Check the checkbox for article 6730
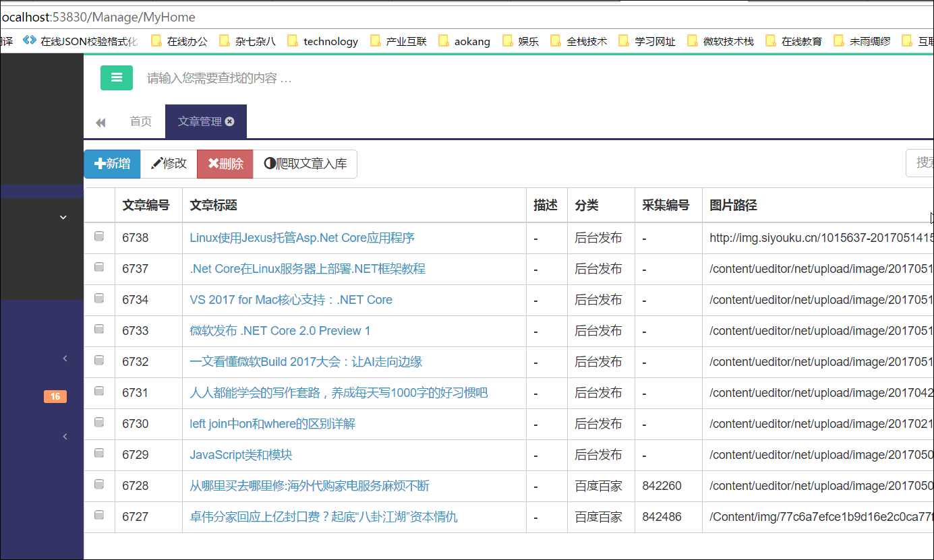Image resolution: width=934 pixels, height=560 pixels. pyautogui.click(x=99, y=422)
